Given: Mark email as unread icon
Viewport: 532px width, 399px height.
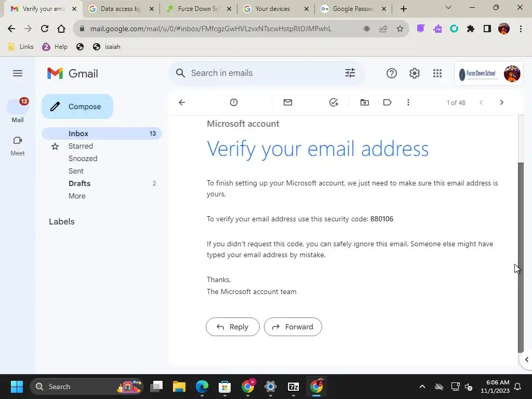Looking at the screenshot, I should [288, 102].
